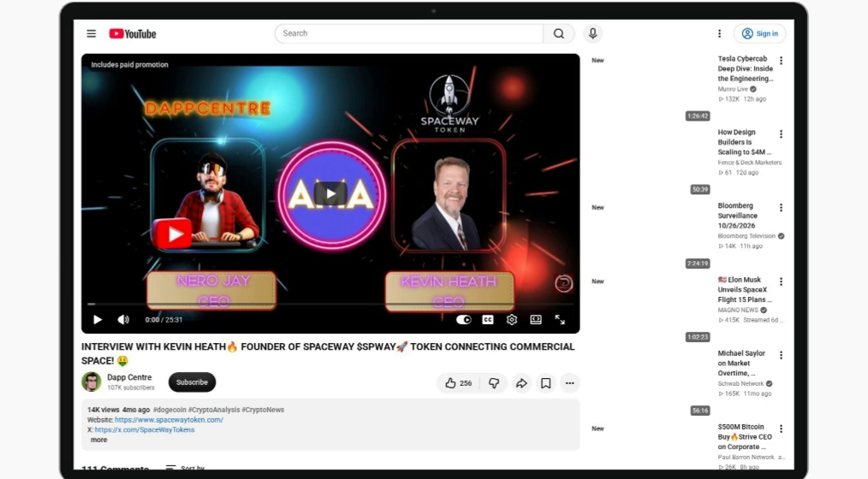Click the 1:26:42 duration thumbnail badge

(697, 116)
